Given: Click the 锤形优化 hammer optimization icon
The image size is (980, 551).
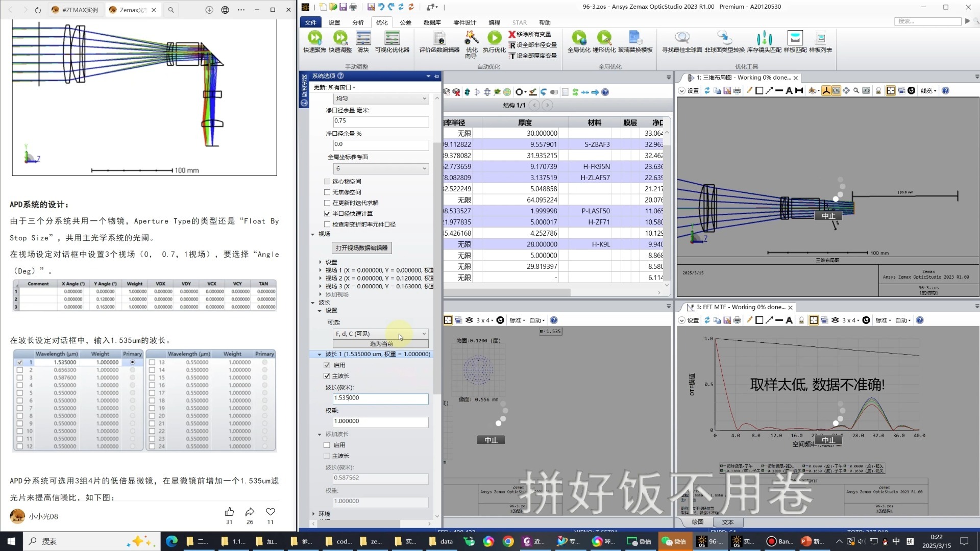Looking at the screenshot, I should [604, 38].
